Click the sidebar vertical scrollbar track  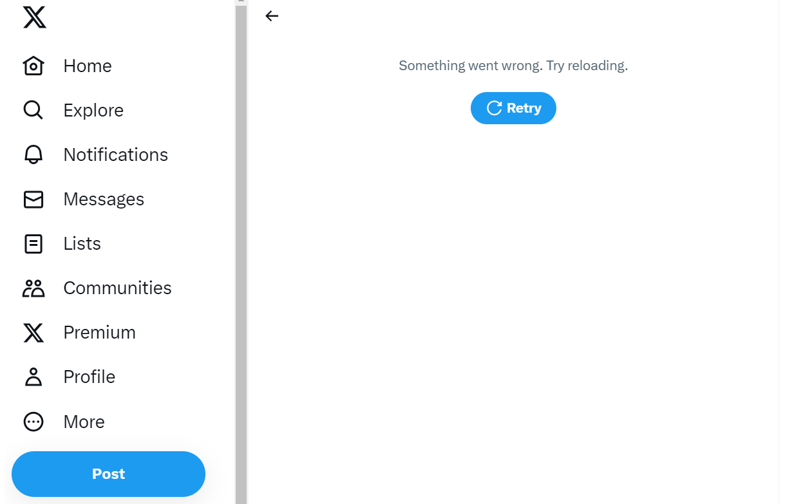[241, 257]
